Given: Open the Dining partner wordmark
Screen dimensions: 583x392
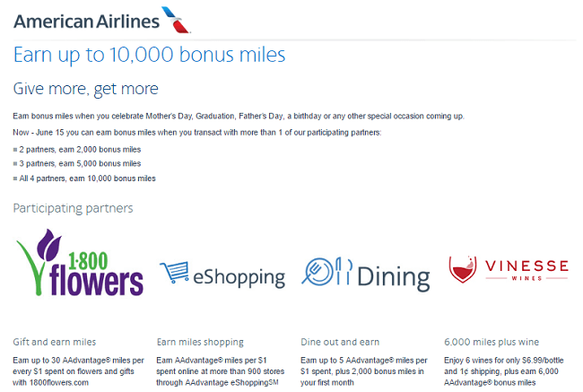Looking at the screenshot, I should [394, 277].
